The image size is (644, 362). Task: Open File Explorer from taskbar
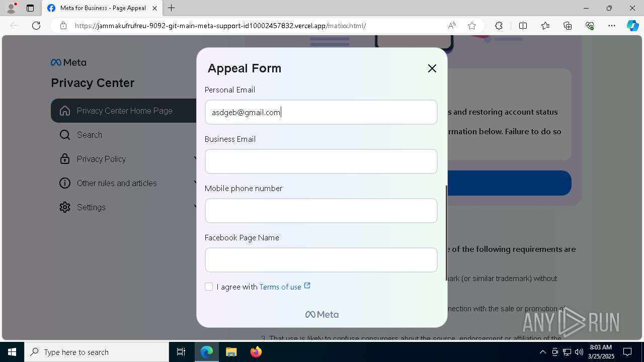231,352
